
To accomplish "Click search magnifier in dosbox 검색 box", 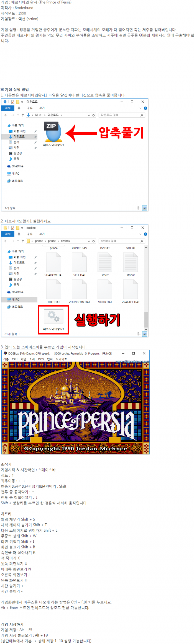I will [x=142, y=241].
